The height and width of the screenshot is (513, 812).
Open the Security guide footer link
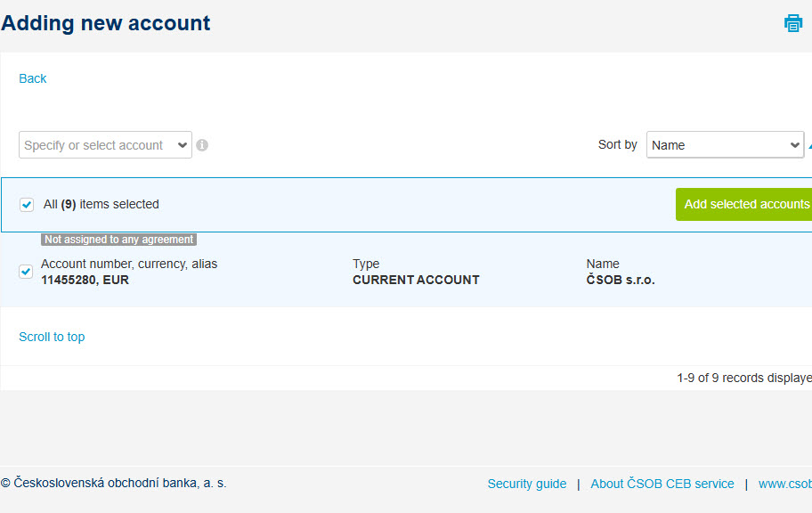coord(527,484)
